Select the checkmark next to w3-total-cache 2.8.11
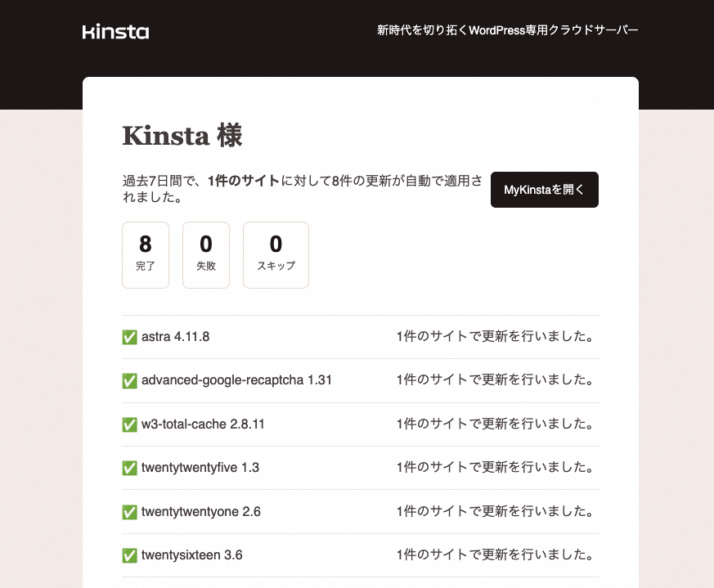 pos(129,424)
